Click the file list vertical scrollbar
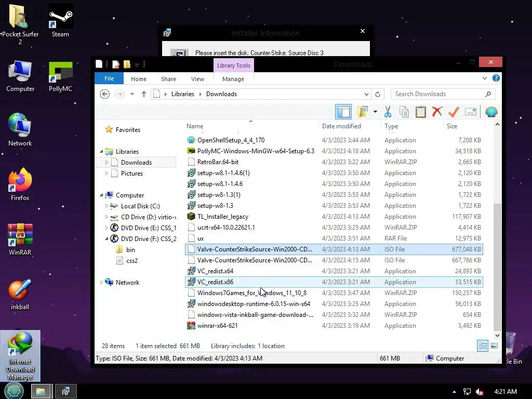532x399 pixels. point(497,267)
